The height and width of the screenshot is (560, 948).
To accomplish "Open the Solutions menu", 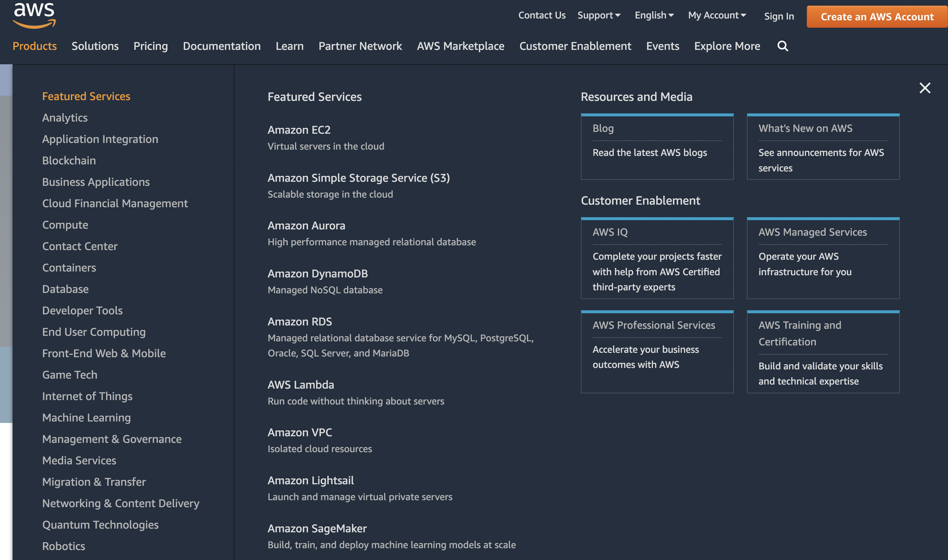I will pyautogui.click(x=95, y=46).
